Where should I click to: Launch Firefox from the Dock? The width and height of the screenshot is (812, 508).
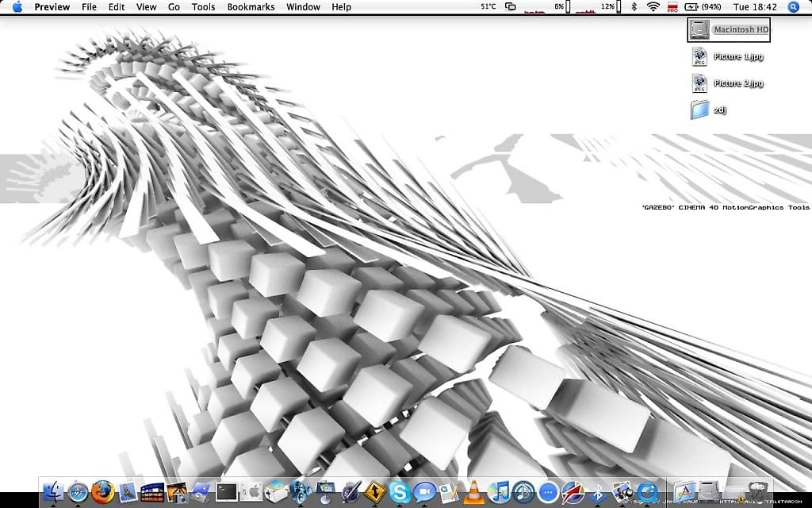102,491
